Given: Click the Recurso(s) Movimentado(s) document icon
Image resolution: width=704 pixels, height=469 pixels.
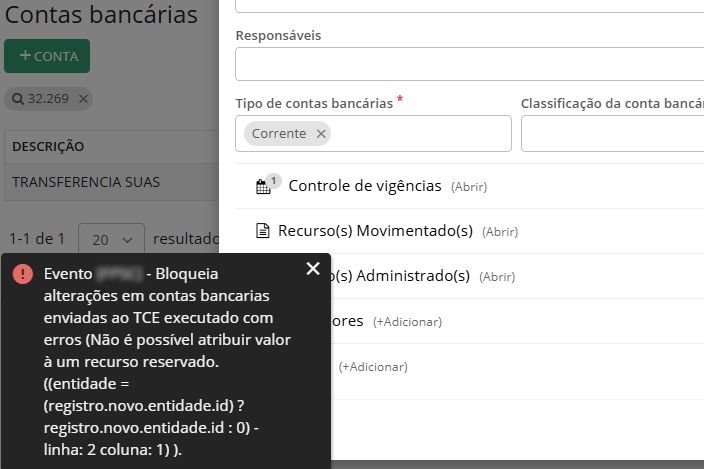Looking at the screenshot, I should [263, 231].
